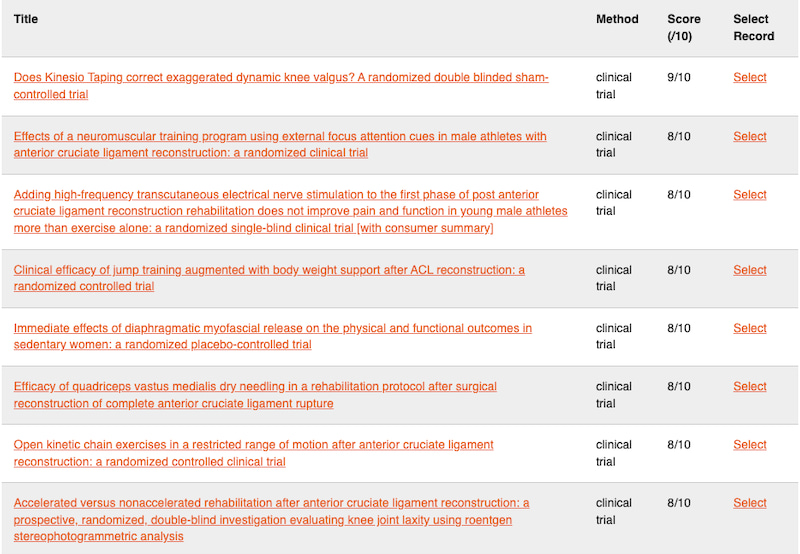Image resolution: width=800 pixels, height=554 pixels.
Task: Click Select in the open kinetic chain row
Action: click(749, 445)
